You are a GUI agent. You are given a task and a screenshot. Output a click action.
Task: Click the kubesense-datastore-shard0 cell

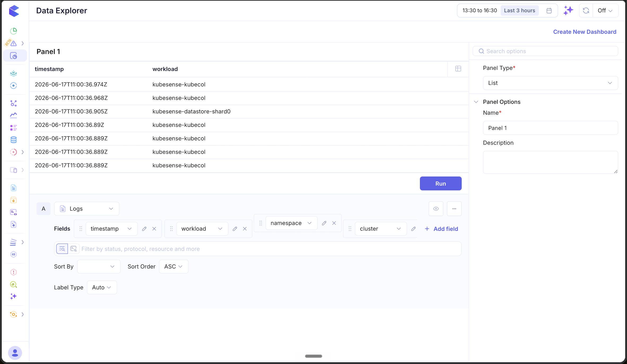click(x=191, y=112)
